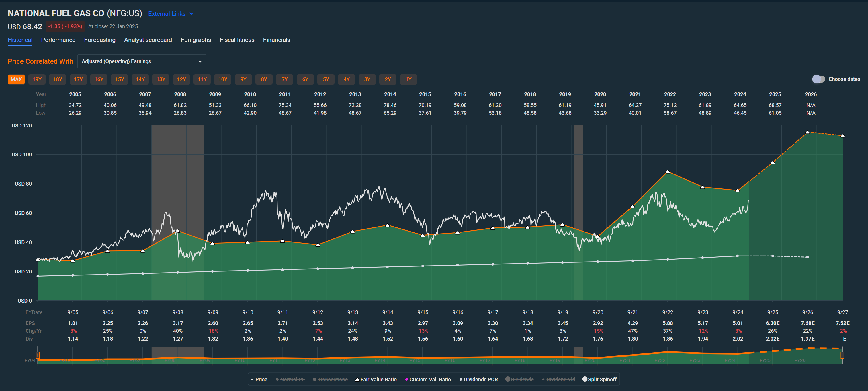Click the fair value marker at FY 9/26
This screenshot has height=391, width=868.
coord(807,133)
